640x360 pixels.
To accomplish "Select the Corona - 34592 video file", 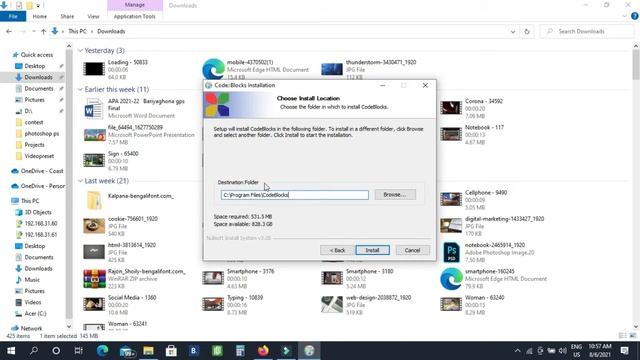I will pos(472,108).
